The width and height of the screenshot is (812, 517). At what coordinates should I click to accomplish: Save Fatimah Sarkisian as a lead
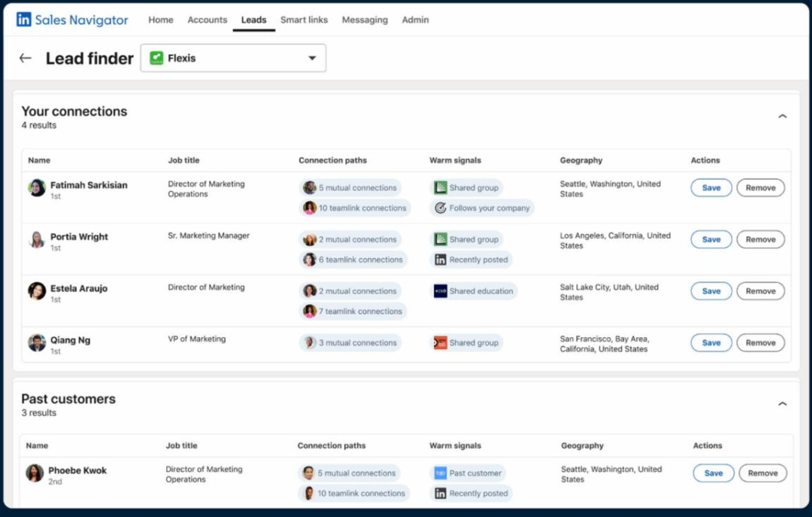[x=711, y=187]
